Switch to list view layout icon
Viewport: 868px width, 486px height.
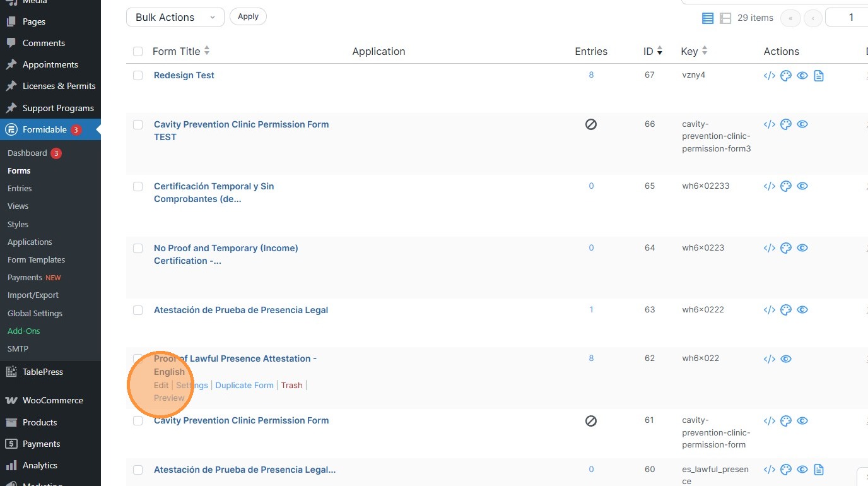click(708, 18)
